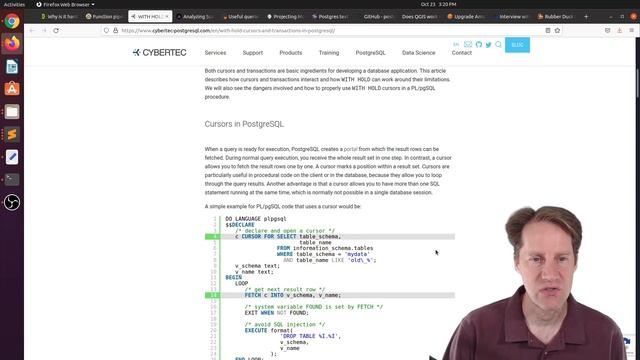Image resolution: width=640 pixels, height=360 pixels.
Task: Switch to the 'Projecting' tab
Action: [x=285, y=17]
